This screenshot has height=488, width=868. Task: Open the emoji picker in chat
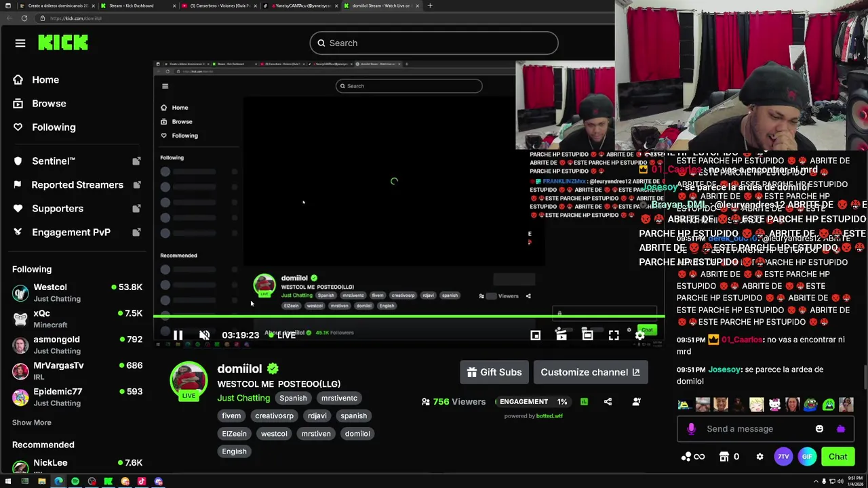point(819,428)
